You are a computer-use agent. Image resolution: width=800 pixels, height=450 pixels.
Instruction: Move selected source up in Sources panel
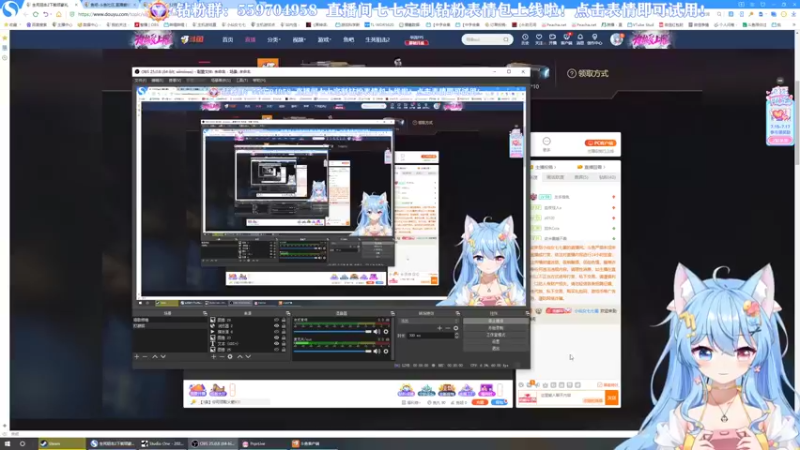click(240, 357)
